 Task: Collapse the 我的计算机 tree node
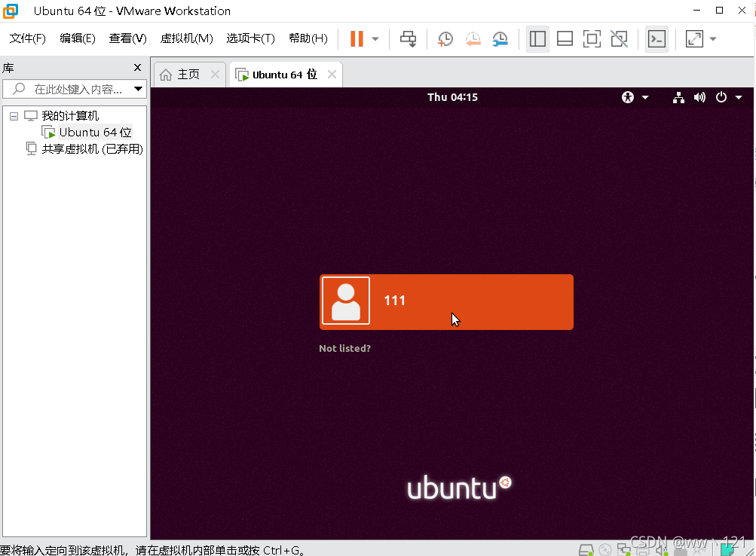click(14, 116)
